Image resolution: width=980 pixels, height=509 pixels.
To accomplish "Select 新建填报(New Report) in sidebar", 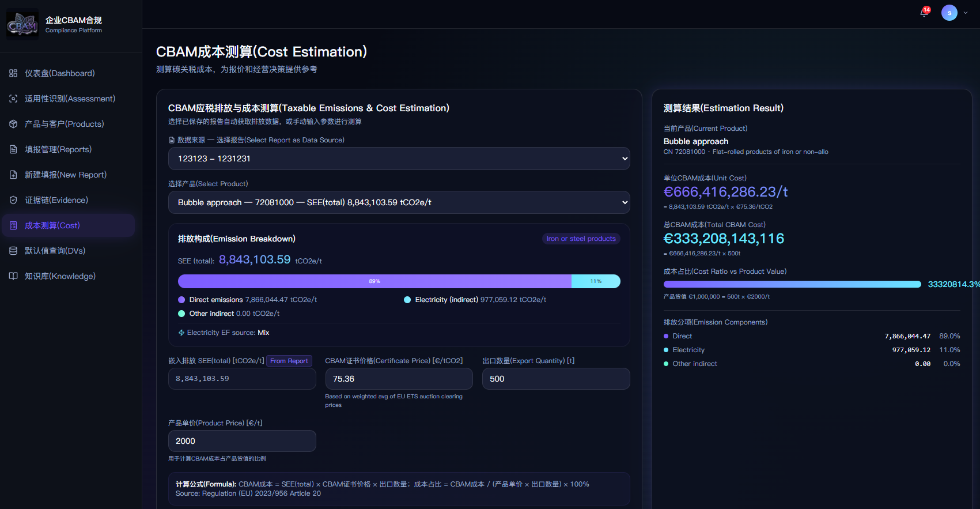I will click(x=69, y=175).
